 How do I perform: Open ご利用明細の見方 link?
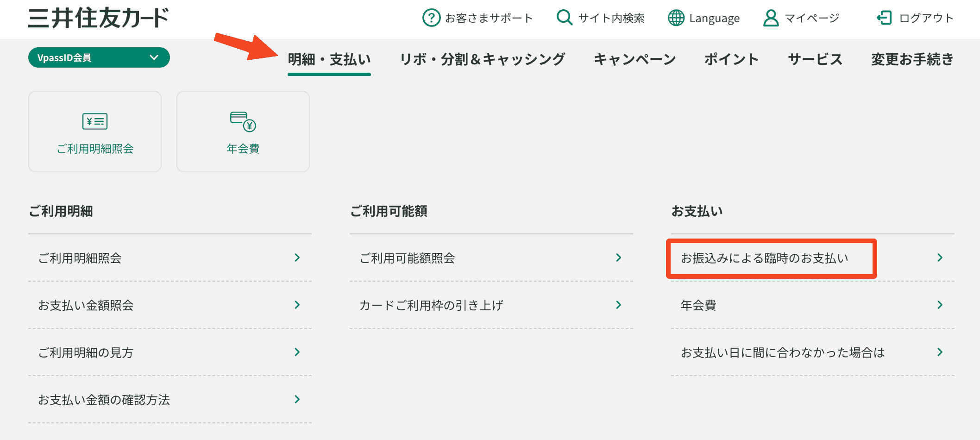coord(86,352)
